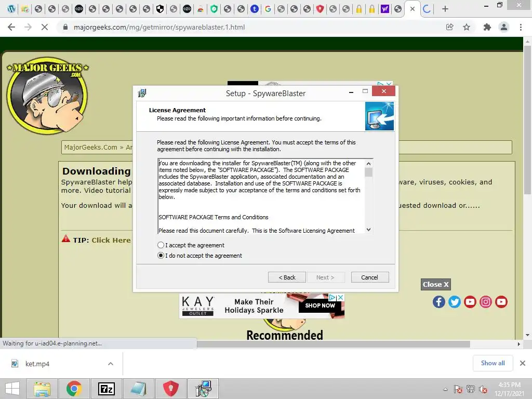The width and height of the screenshot is (532, 399).
Task: Open 7-Zip from the taskbar
Action: pos(106,389)
